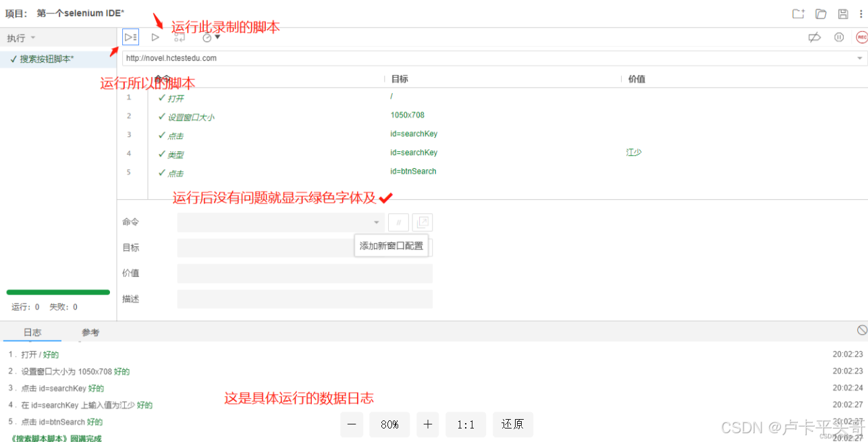The image size is (868, 442).
Task: Select row 3 点击 id=searchKey
Action: click(x=492, y=134)
